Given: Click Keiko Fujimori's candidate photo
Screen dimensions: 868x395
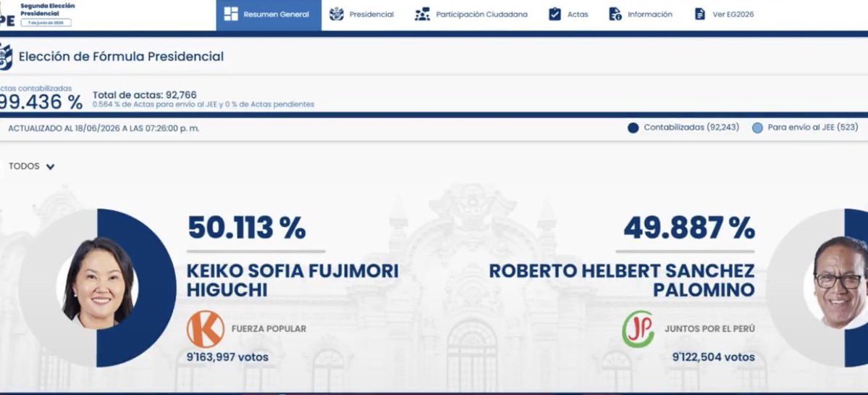Looking at the screenshot, I should 98,283.
